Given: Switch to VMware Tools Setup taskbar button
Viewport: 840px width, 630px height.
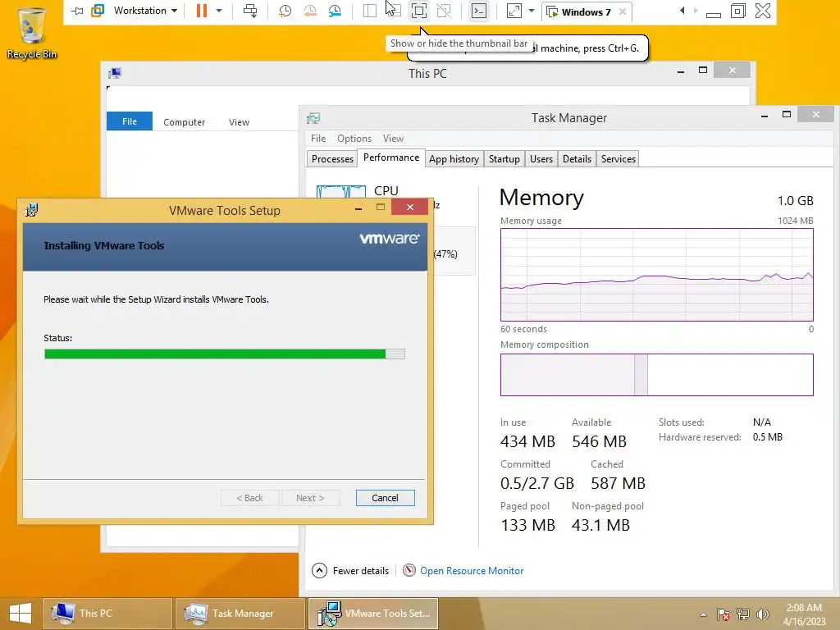Looking at the screenshot, I should point(373,614).
